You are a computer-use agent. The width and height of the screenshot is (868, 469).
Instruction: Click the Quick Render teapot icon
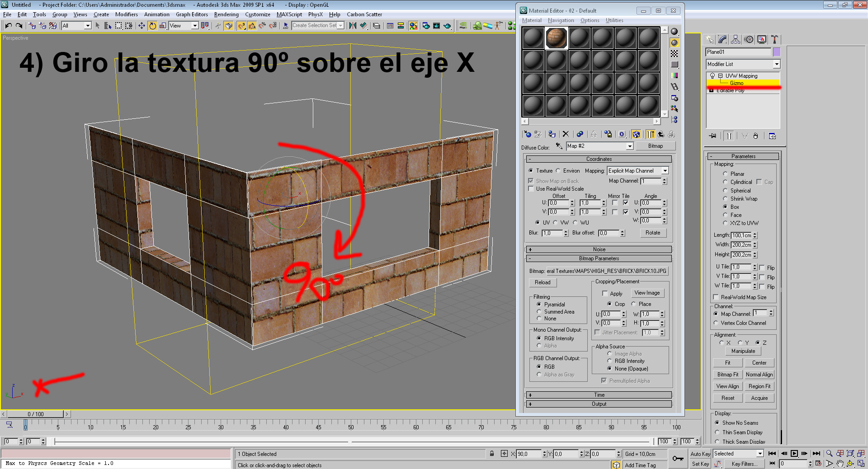(447, 26)
